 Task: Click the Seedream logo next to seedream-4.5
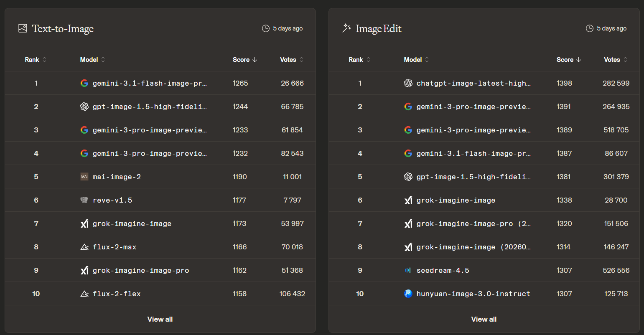click(x=408, y=270)
